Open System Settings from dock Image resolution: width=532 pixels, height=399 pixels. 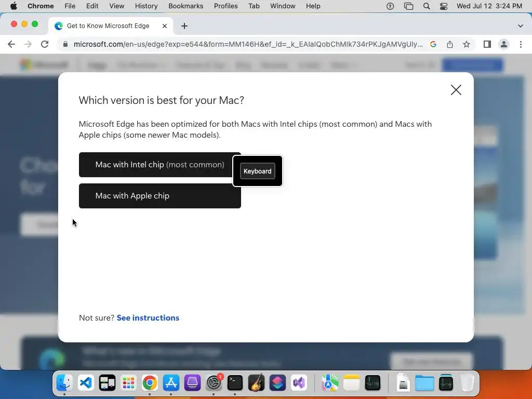pyautogui.click(x=214, y=383)
